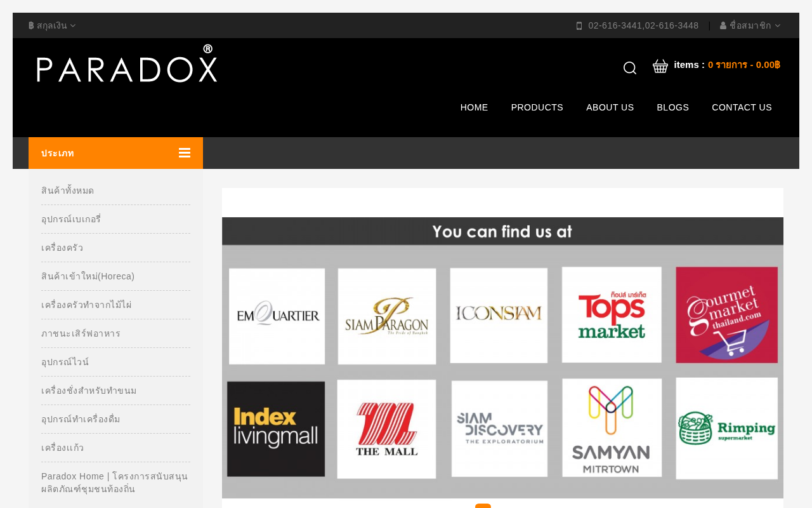
Task: Click the phone icon in top bar
Action: coord(579,26)
